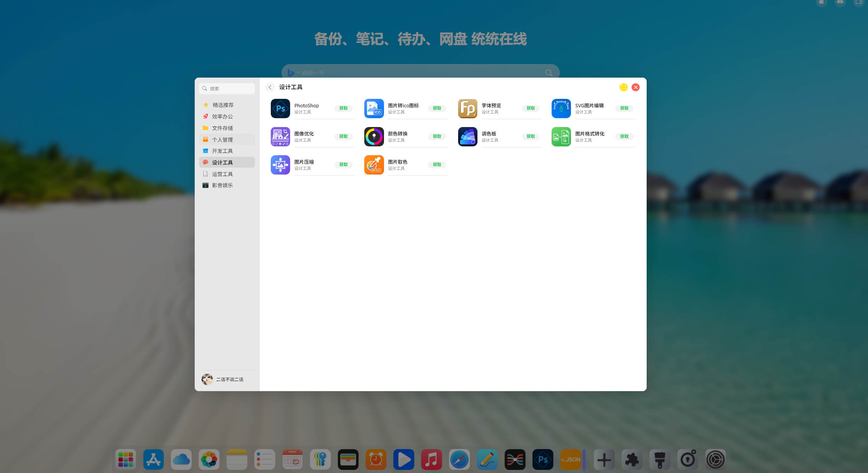868x473 pixels.
Task: Open the Passwords keys app in the dock
Action: click(320, 459)
